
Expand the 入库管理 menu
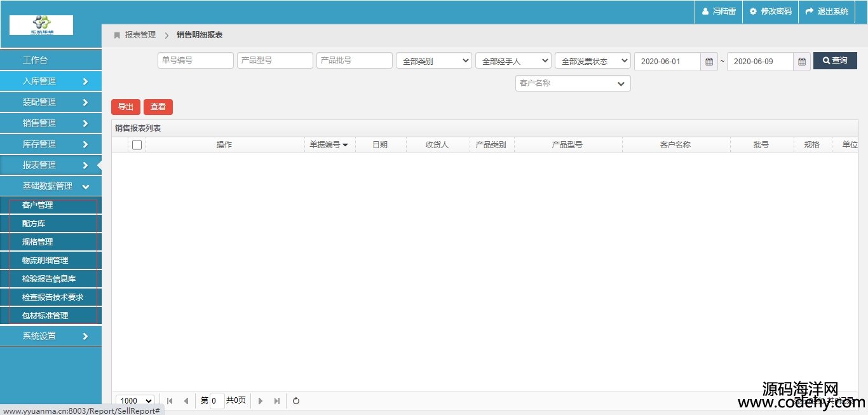tap(51, 81)
